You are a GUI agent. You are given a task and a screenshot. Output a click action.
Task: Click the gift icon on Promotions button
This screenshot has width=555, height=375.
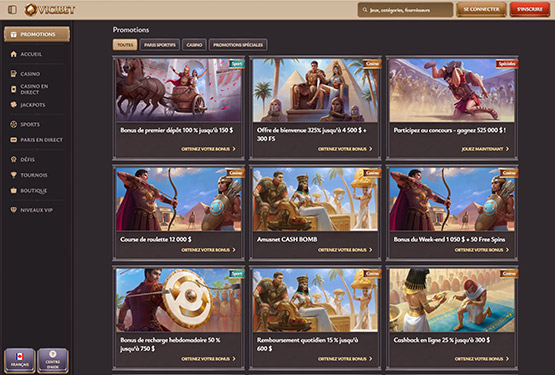(13, 34)
